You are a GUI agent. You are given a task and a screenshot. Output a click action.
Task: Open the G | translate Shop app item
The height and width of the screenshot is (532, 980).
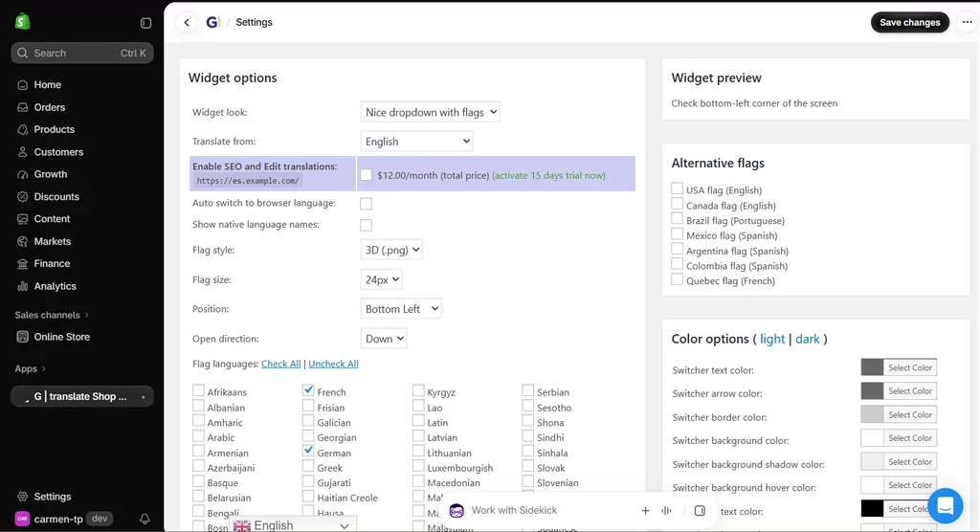coord(82,396)
